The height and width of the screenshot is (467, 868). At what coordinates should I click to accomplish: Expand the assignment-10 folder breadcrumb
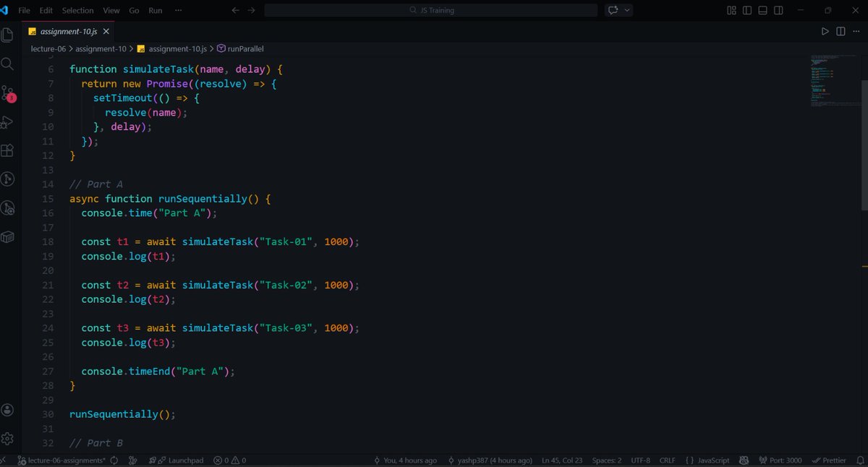pos(101,49)
